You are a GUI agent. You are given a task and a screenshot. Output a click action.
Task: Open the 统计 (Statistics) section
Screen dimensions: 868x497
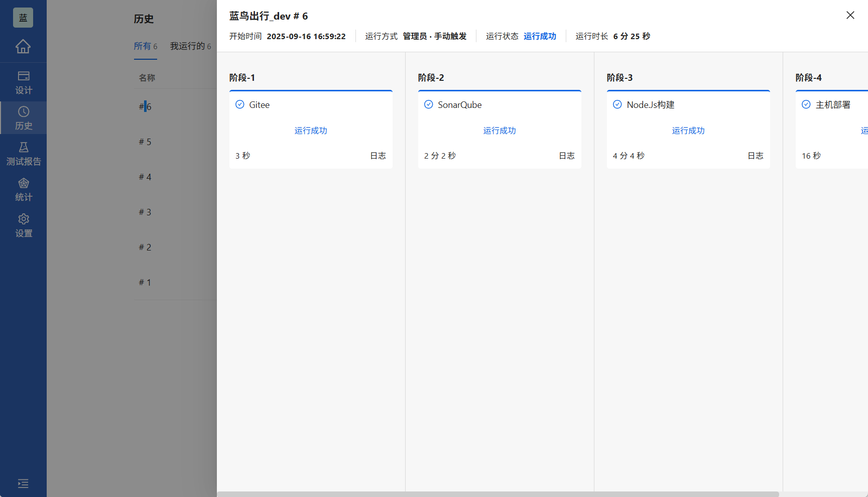tap(23, 189)
